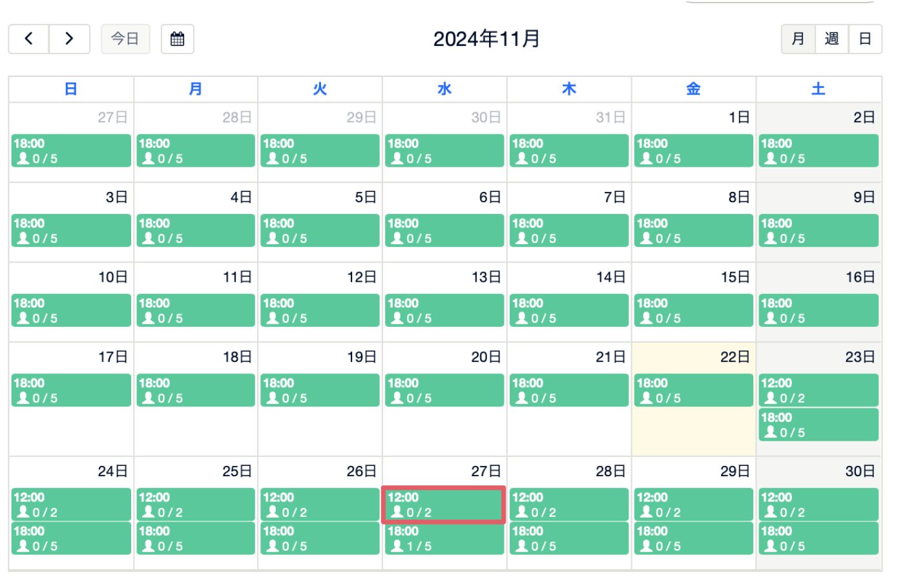Screen dimensions: 907x588
Task: Click the 1日 date number
Action: tap(739, 117)
